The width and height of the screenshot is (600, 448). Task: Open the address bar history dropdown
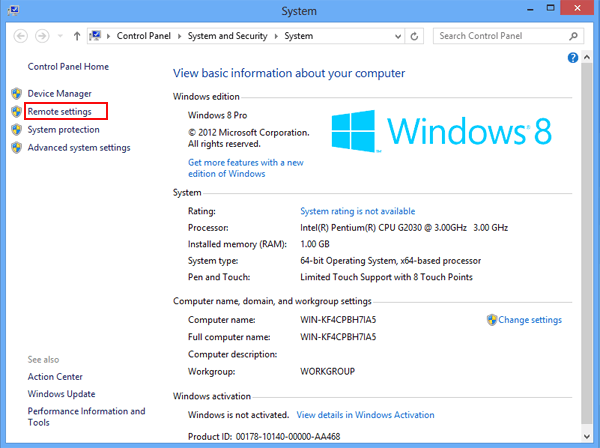click(x=398, y=36)
